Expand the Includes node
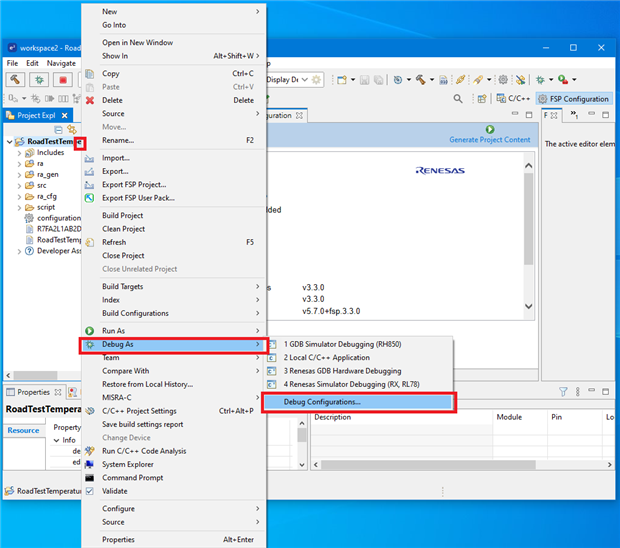 [x=19, y=152]
